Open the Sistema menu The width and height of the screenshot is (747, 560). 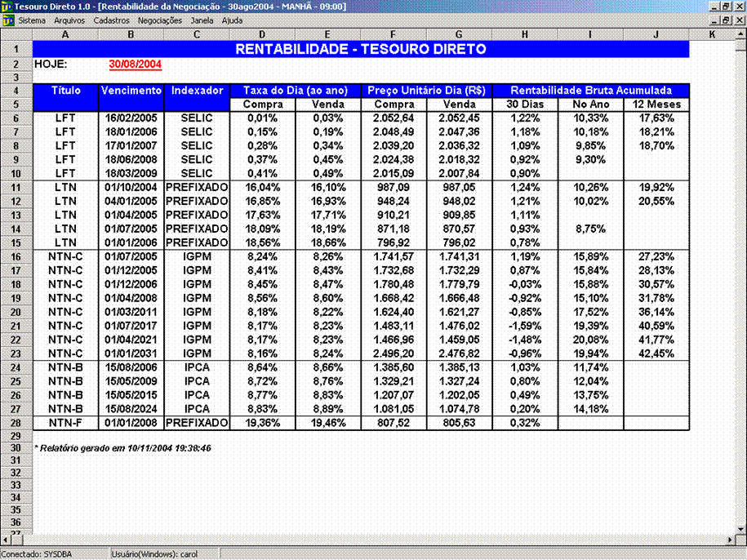click(32, 20)
